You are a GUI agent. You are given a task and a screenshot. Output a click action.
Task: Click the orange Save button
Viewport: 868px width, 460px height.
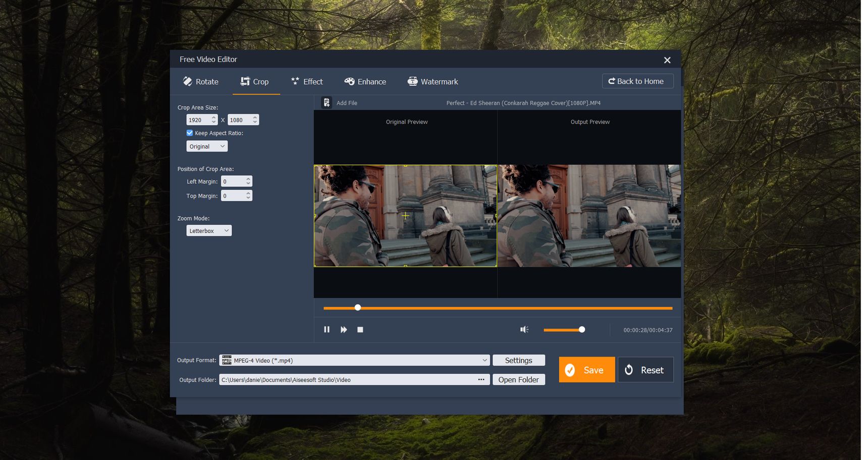pos(587,370)
